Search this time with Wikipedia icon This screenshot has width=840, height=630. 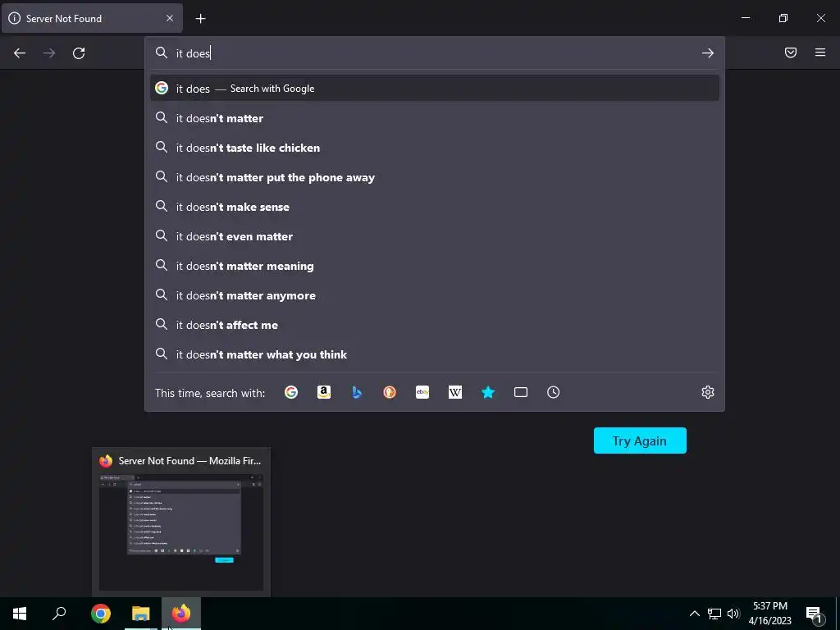click(x=454, y=392)
